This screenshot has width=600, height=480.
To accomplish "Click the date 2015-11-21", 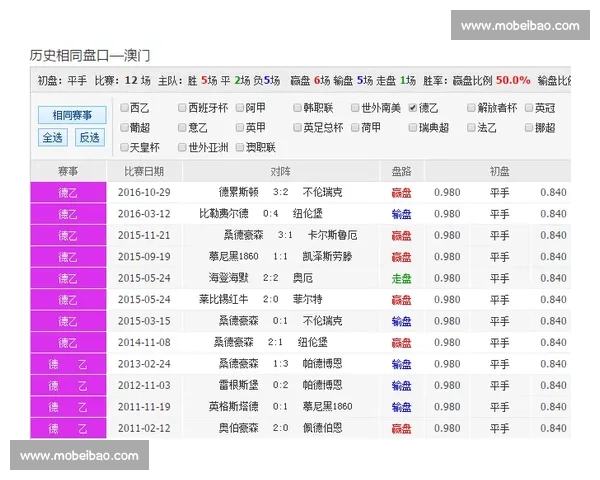I will pos(144,235).
